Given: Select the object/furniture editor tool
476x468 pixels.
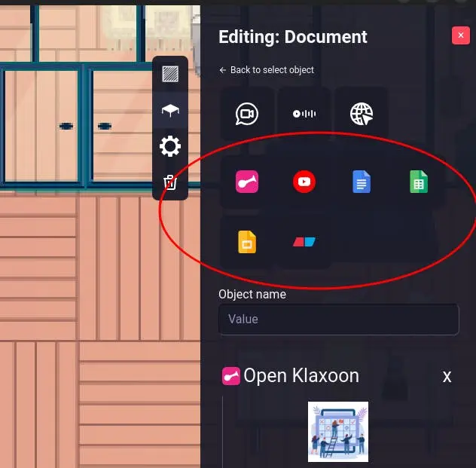Looking at the screenshot, I should click(x=170, y=110).
